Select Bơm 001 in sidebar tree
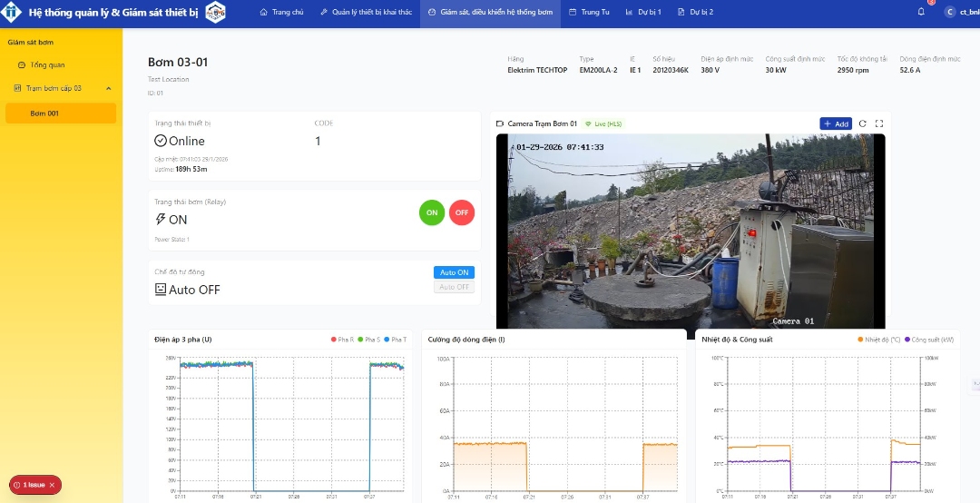The width and height of the screenshot is (980, 503). pyautogui.click(x=61, y=113)
